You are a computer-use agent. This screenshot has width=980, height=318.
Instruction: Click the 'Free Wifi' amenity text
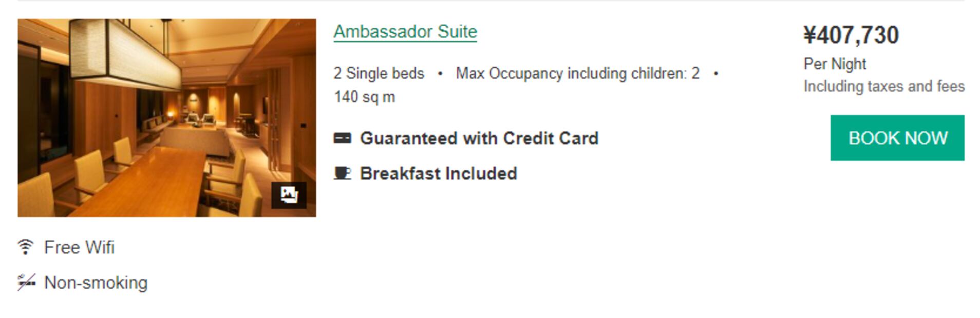pyautogui.click(x=79, y=247)
